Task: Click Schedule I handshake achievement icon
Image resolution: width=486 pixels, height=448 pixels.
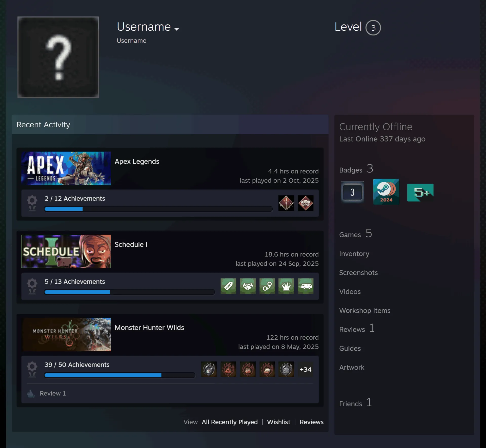Action: (x=248, y=286)
